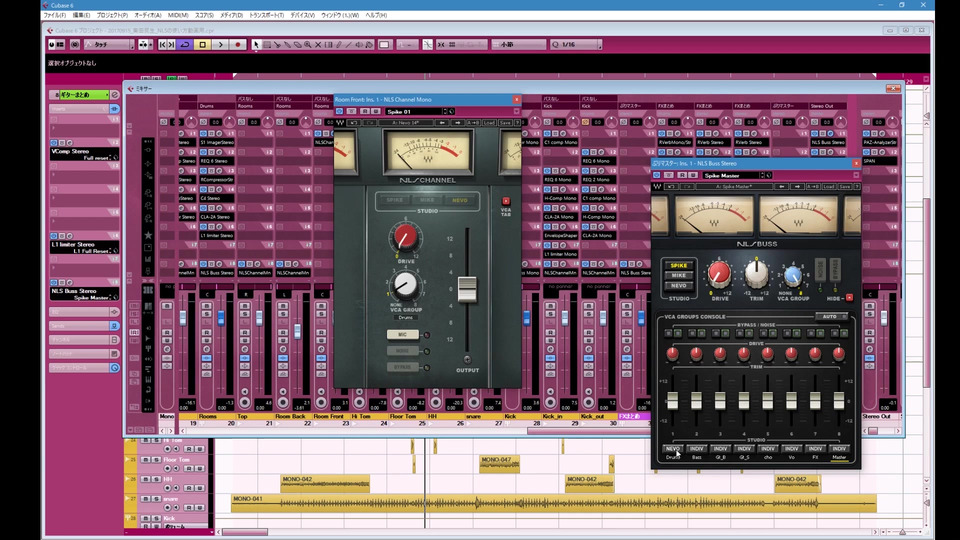Click the red HIDE button in NLS Buss

click(849, 298)
